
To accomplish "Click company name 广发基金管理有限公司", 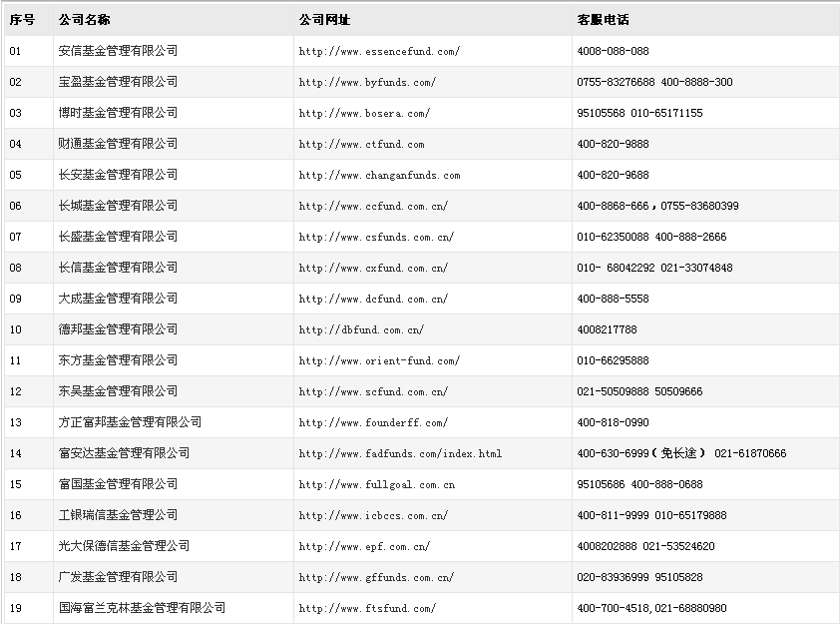I will click(118, 577).
